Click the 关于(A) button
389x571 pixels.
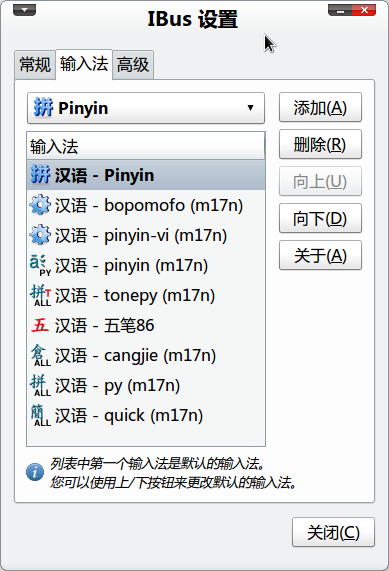[x=320, y=255]
